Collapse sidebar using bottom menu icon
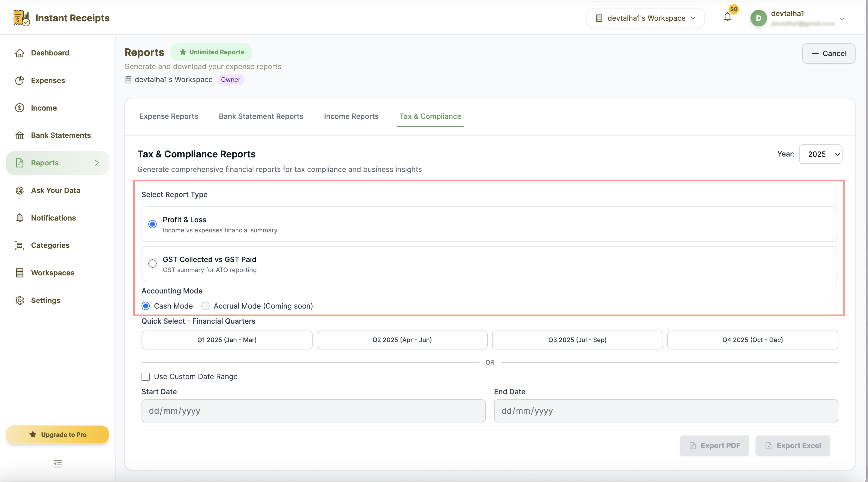868x482 pixels. coord(58,464)
